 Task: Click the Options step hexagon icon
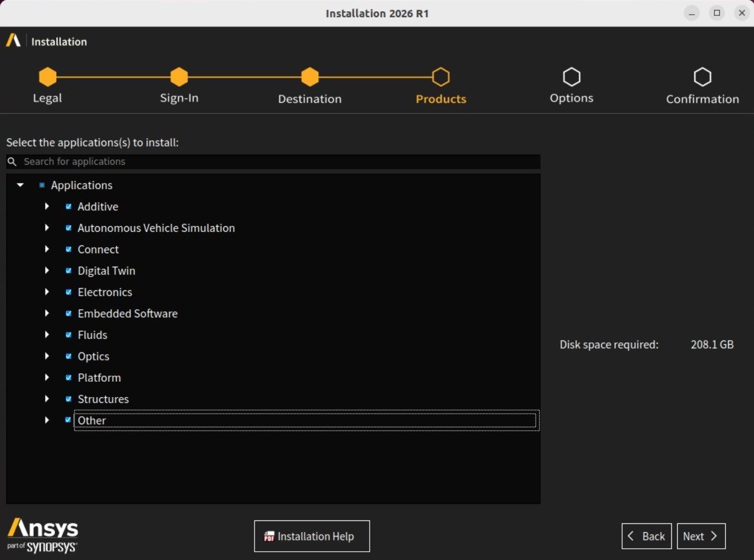[572, 77]
